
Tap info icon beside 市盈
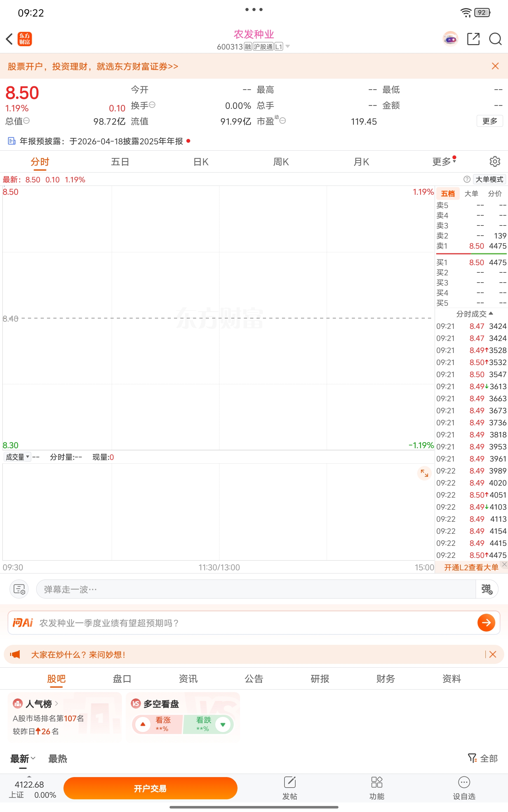[283, 121]
